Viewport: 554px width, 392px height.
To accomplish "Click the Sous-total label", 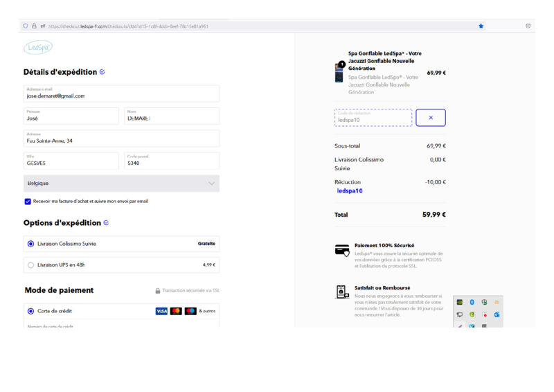I will [x=348, y=145].
